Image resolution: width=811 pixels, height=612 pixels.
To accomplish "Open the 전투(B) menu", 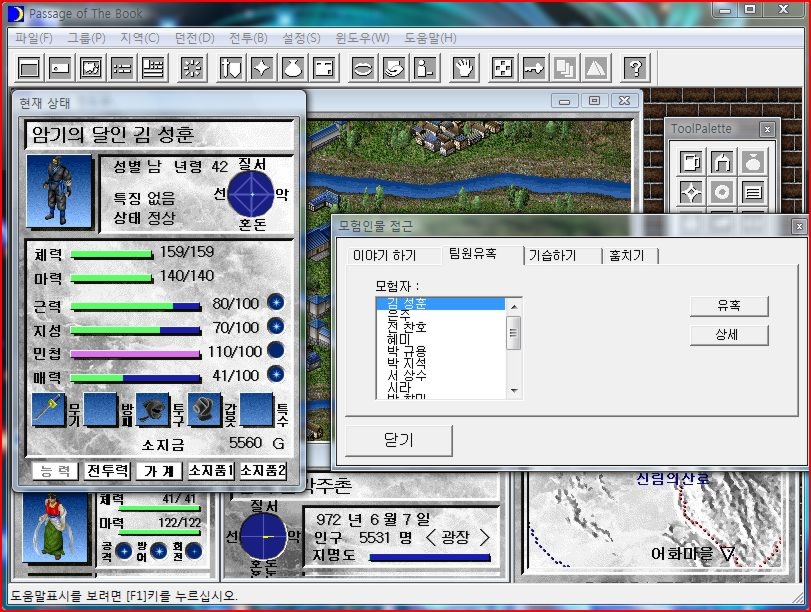I will [x=248, y=38].
